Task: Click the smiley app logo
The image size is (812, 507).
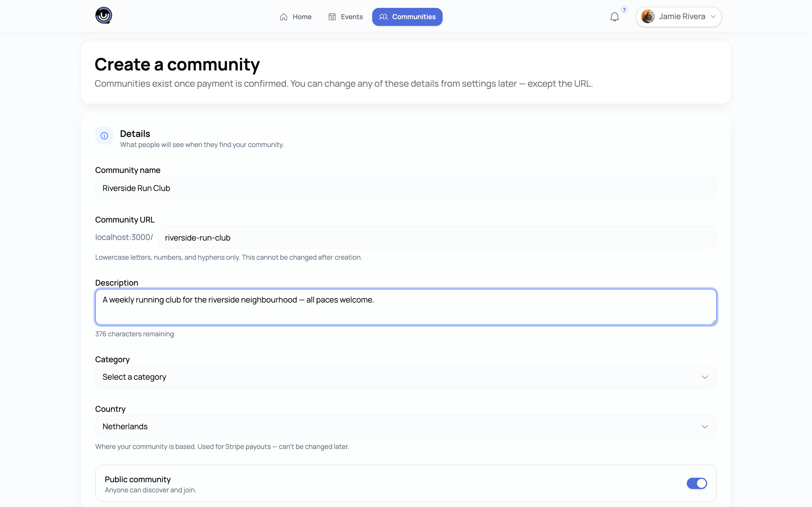Action: (x=103, y=15)
